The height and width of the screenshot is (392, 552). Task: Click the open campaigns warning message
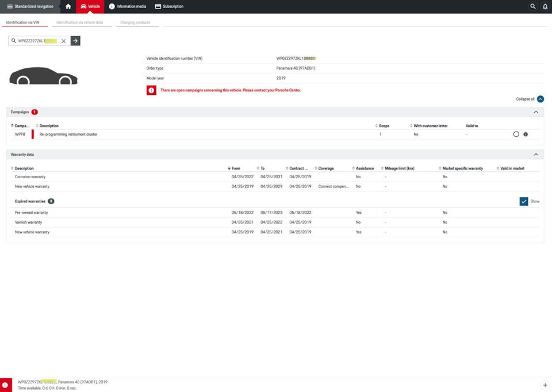(x=231, y=90)
